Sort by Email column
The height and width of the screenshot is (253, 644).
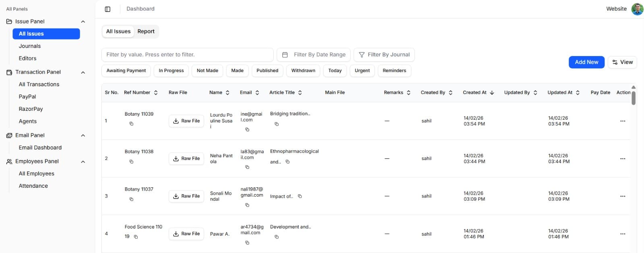point(250,93)
